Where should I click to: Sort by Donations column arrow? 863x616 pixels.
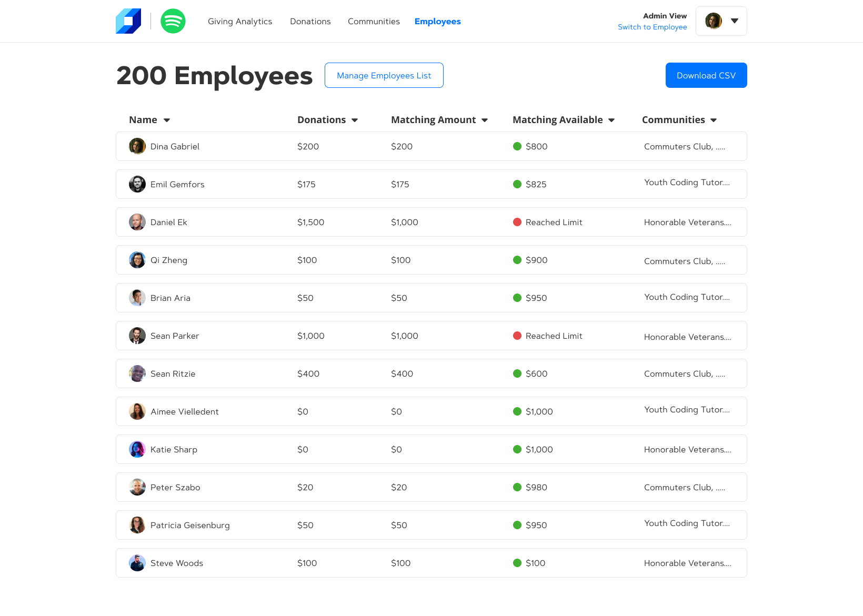pyautogui.click(x=355, y=120)
